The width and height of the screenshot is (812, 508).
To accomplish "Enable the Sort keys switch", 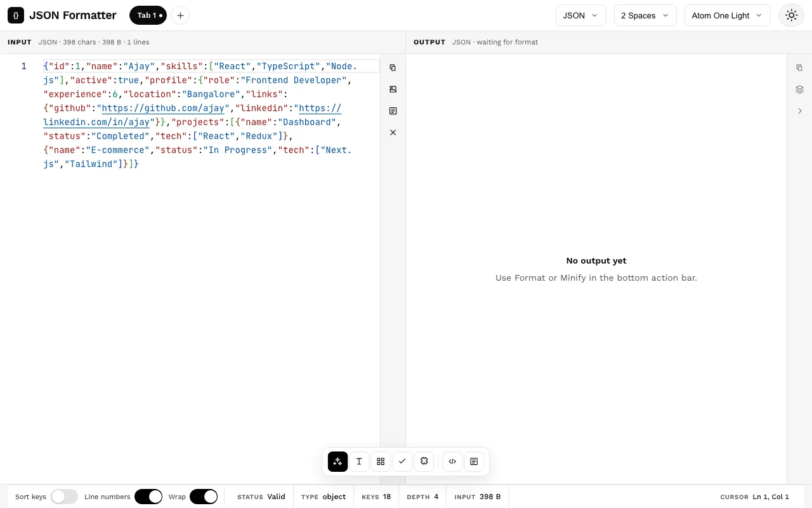I will click(64, 497).
